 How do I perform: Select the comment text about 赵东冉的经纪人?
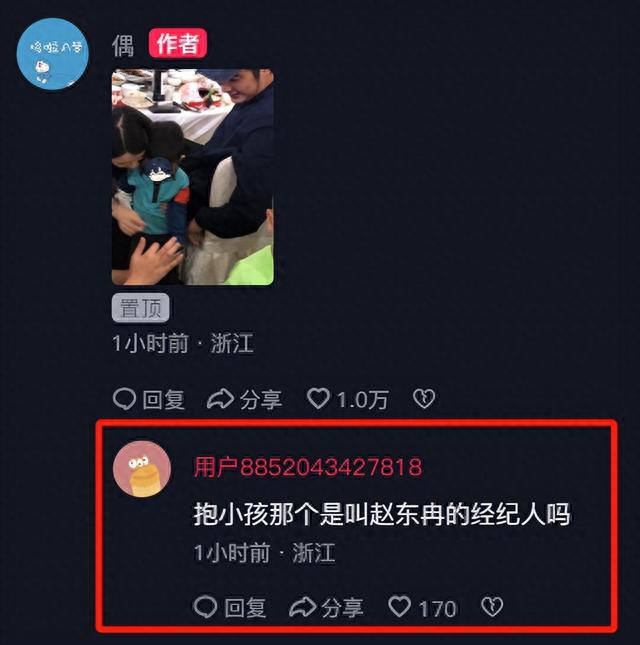(382, 514)
